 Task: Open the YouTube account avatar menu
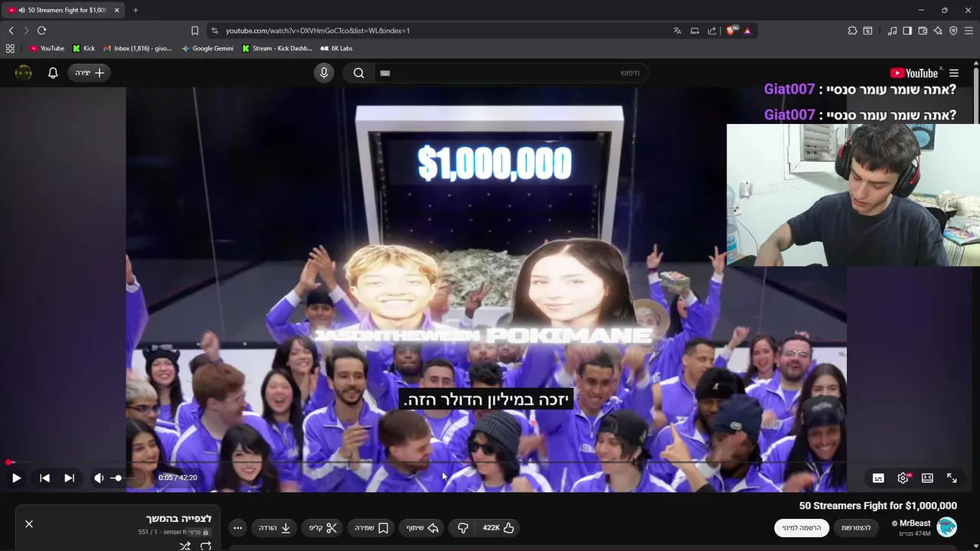click(x=24, y=73)
